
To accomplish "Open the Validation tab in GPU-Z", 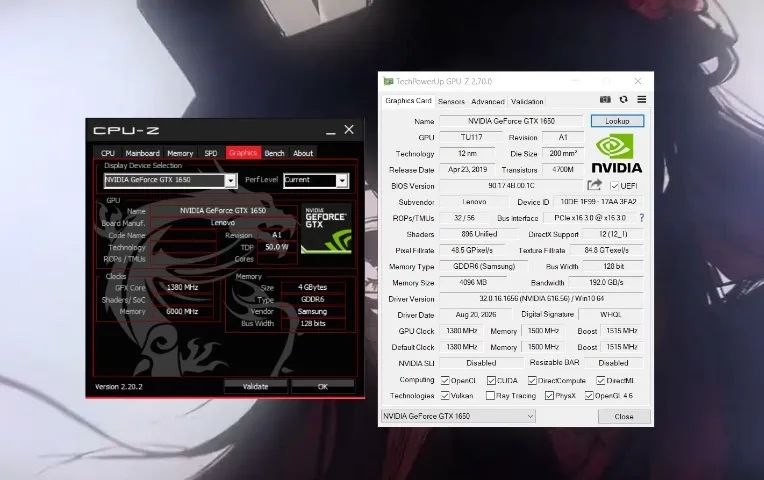I will [x=527, y=101].
